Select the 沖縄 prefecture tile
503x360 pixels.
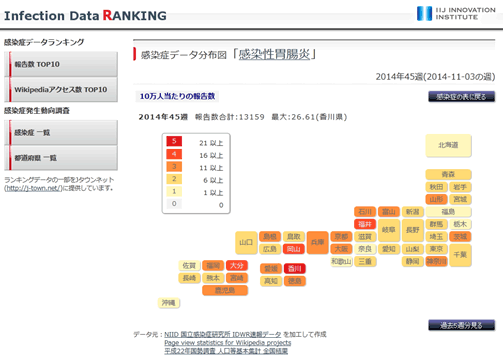[169, 303]
